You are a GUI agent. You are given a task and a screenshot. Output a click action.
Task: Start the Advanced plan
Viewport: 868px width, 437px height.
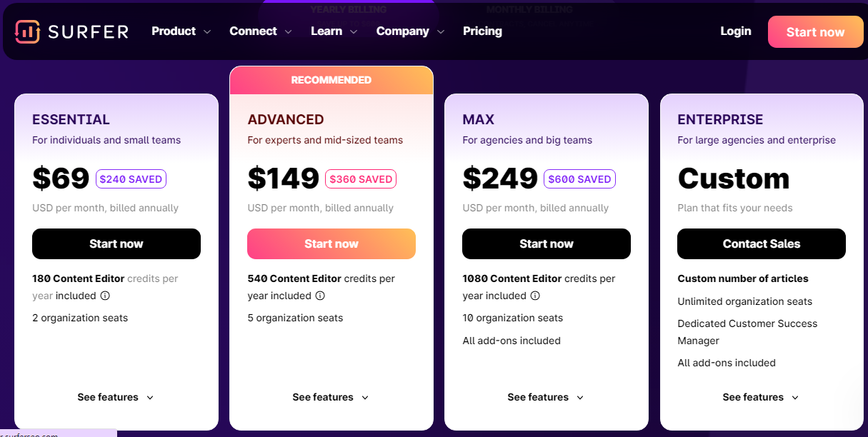(331, 244)
